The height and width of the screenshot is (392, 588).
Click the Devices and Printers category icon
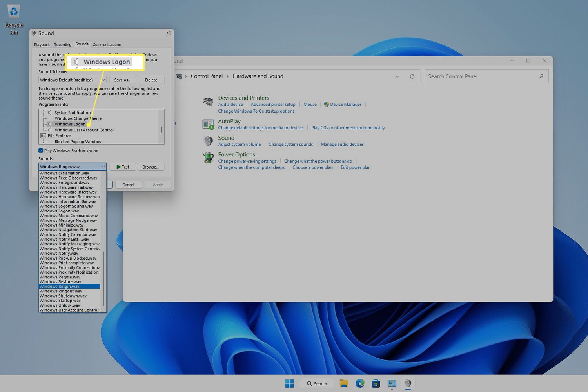pos(208,102)
